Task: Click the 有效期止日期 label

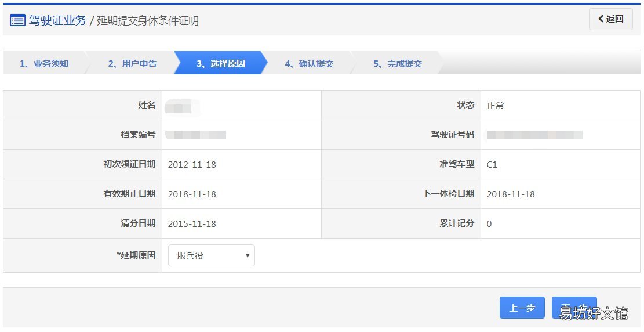Action: (129, 194)
